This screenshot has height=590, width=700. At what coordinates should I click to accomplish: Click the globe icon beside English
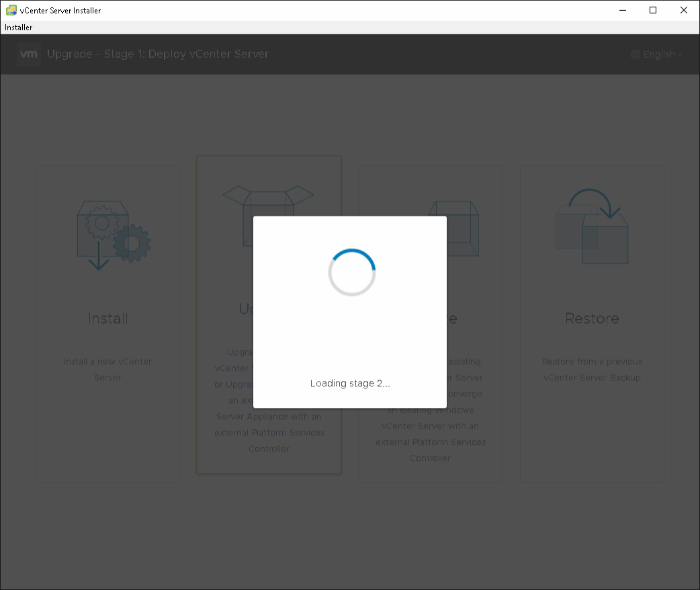635,54
